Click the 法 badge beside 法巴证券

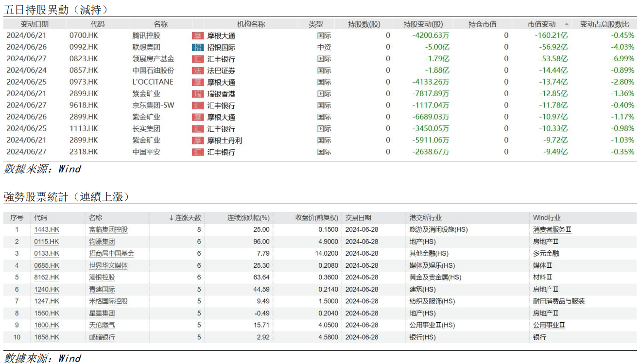pos(198,70)
